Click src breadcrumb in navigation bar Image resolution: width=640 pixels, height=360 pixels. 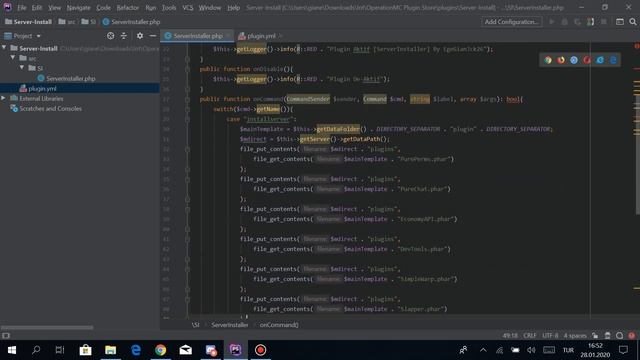click(67, 22)
